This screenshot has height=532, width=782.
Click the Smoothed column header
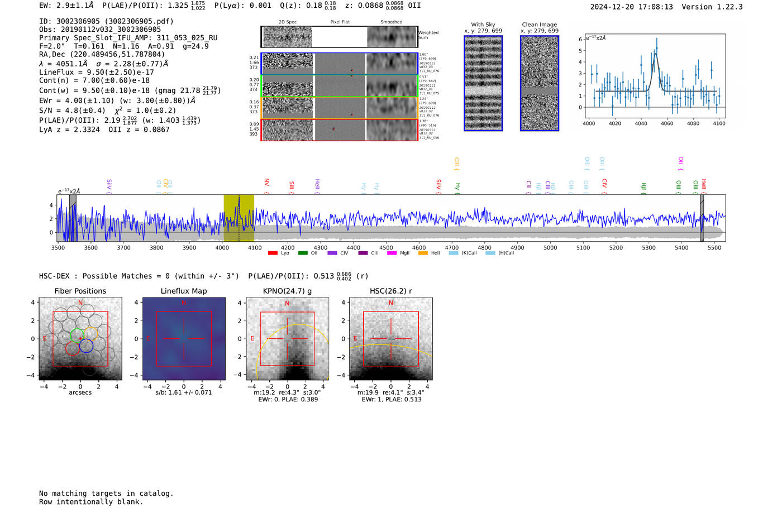click(x=392, y=22)
